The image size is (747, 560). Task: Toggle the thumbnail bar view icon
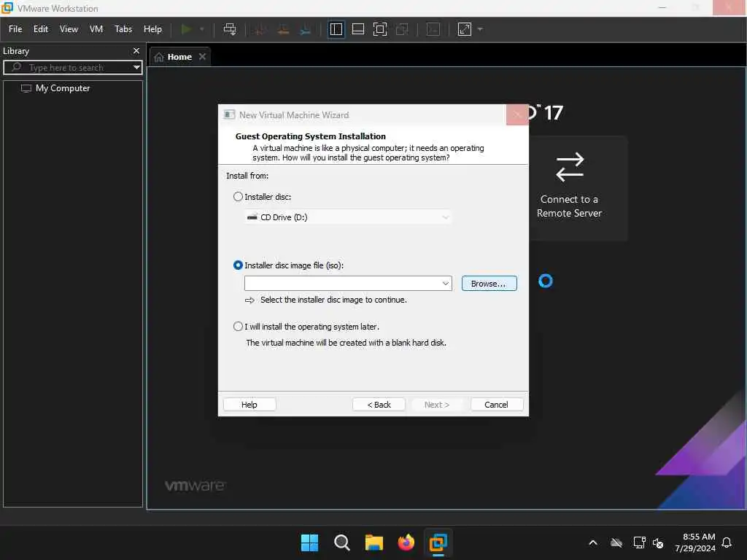pyautogui.click(x=357, y=29)
